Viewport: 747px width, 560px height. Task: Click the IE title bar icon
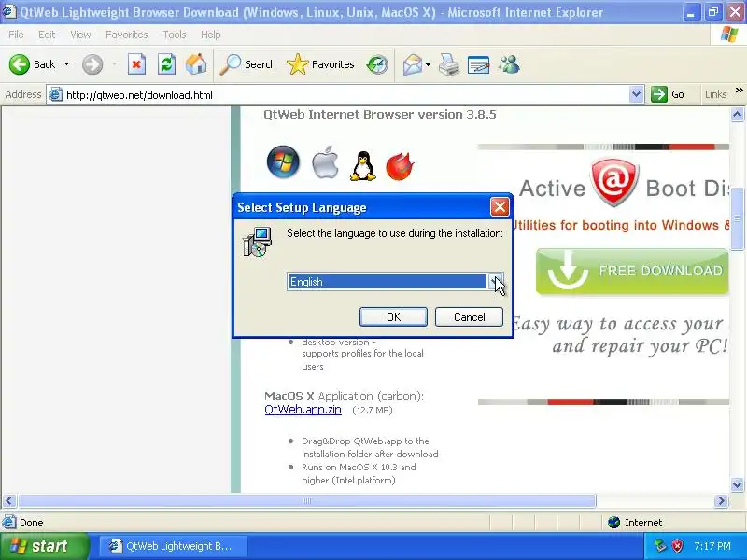tap(9, 11)
